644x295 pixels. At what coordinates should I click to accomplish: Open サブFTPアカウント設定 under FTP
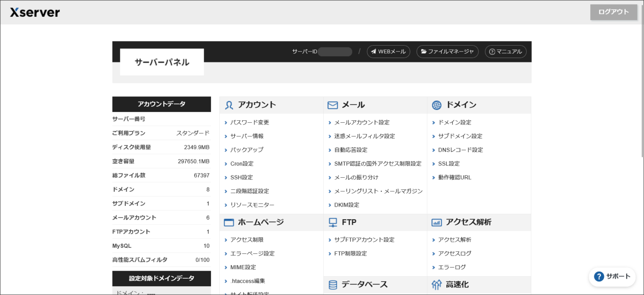click(364, 240)
